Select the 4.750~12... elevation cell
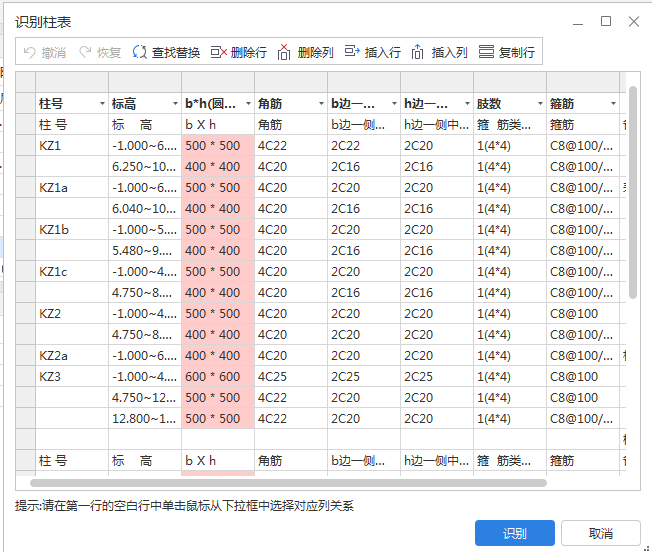This screenshot has height=552, width=652. coord(145,397)
